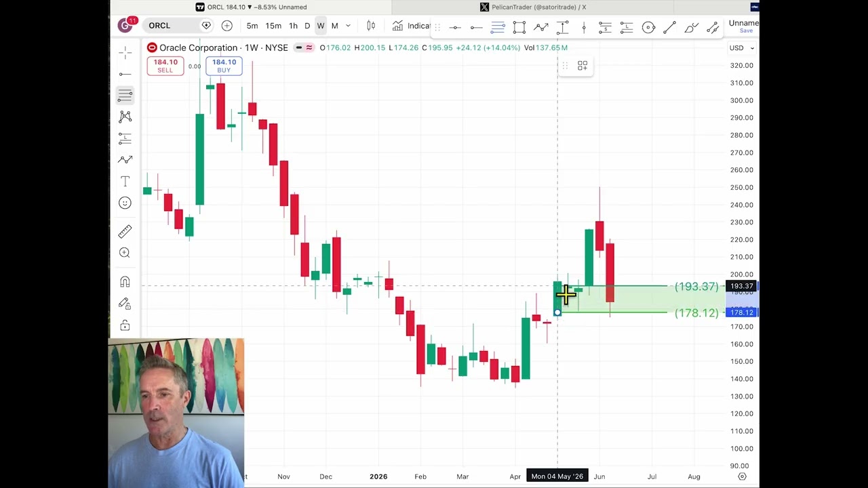The width and height of the screenshot is (868, 488).
Task: Switch to the 15m timeframe
Action: click(x=273, y=26)
